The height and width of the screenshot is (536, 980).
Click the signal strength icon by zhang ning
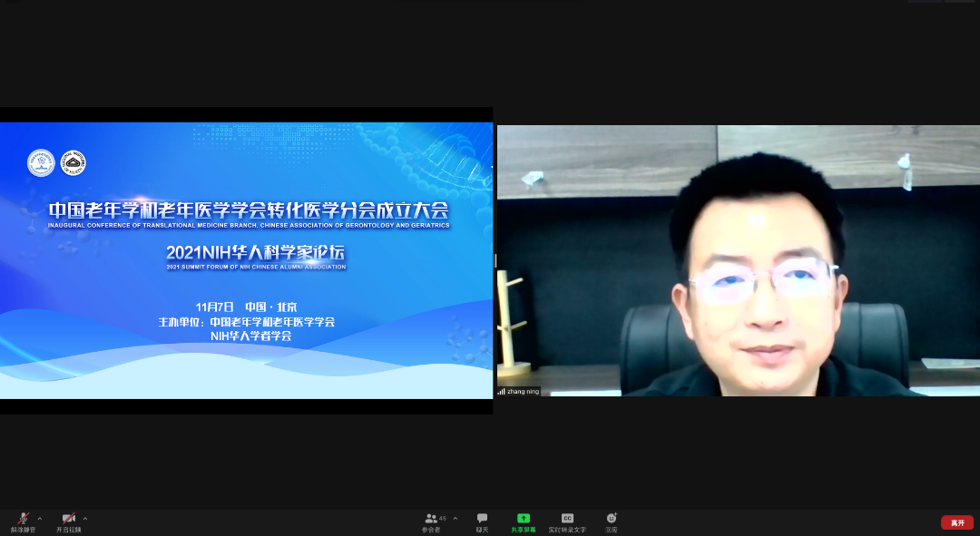(501, 392)
